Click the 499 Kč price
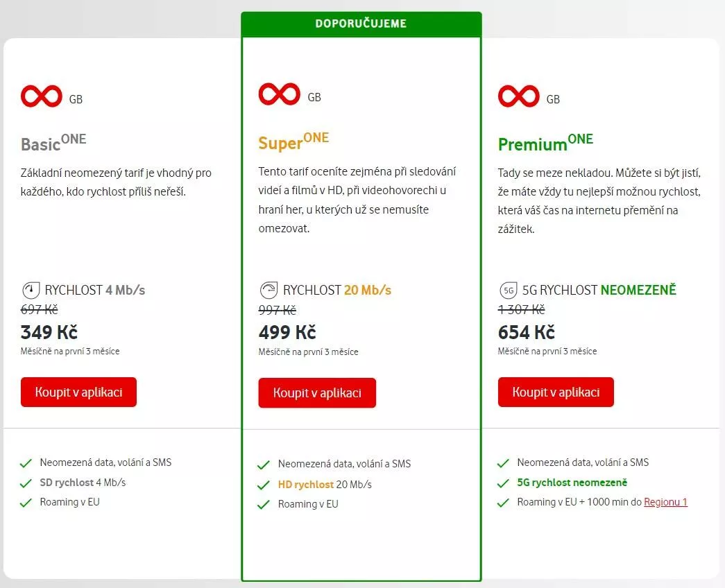The image size is (725, 588). coord(287,332)
